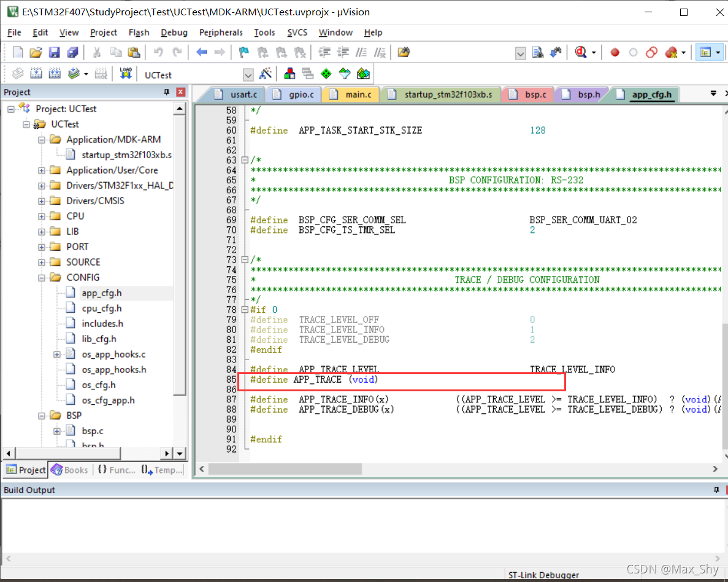Screen dimensions: 728x582
Task: Click the project tree horizontal scroll right arrow
Action: click(x=167, y=453)
